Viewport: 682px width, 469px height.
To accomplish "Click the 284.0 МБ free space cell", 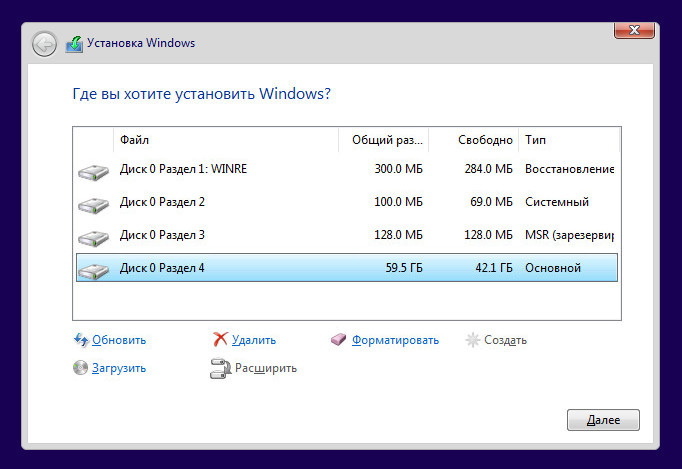I will click(488, 169).
